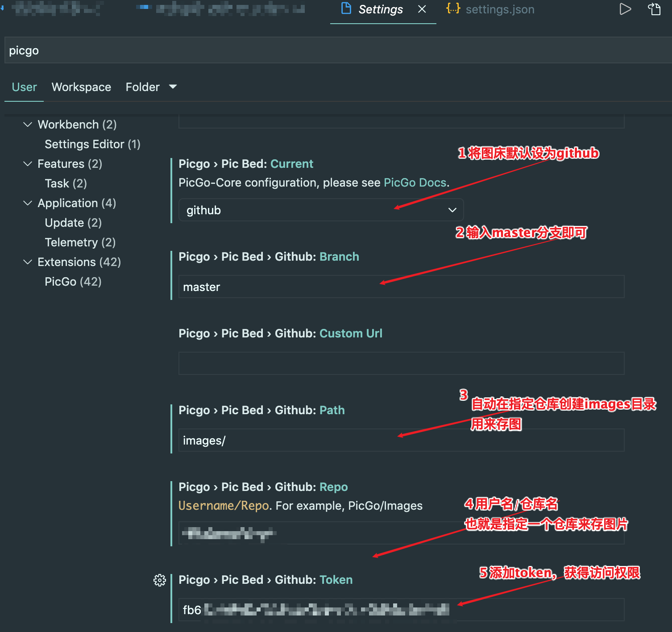This screenshot has width=672, height=632.
Task: Click the Run play icon in editor toolbar
Action: tap(625, 9)
